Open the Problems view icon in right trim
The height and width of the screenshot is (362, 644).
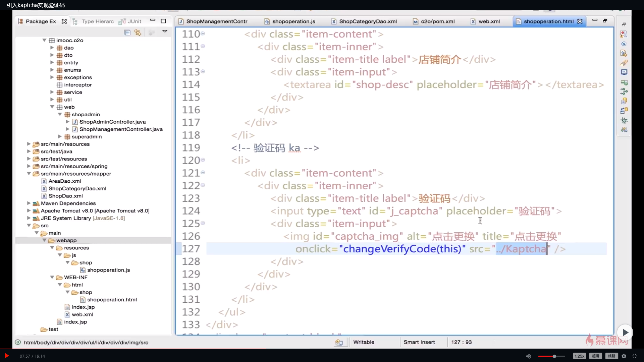point(624,34)
